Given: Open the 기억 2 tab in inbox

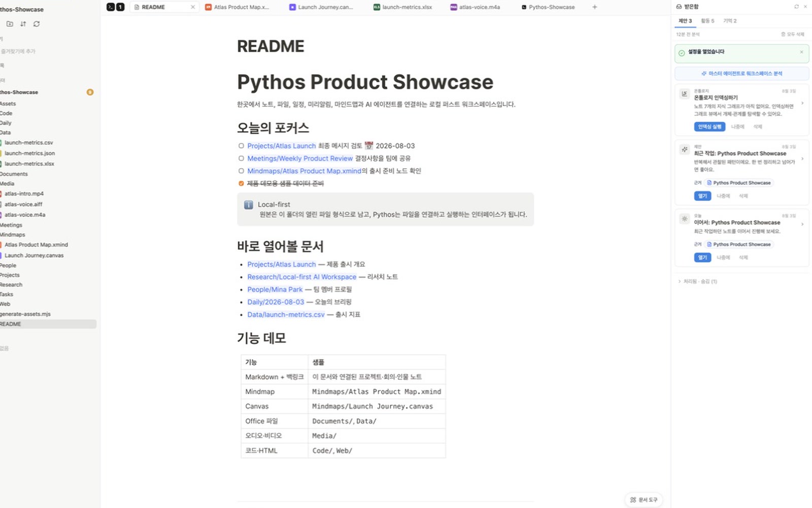Looking at the screenshot, I should tap(730, 21).
